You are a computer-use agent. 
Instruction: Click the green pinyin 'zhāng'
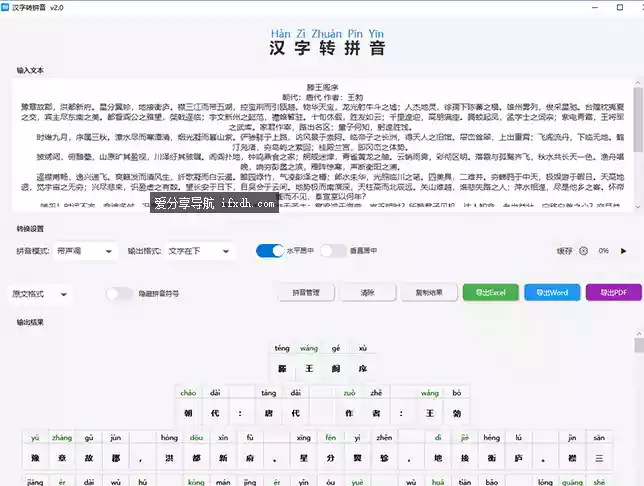point(62,438)
